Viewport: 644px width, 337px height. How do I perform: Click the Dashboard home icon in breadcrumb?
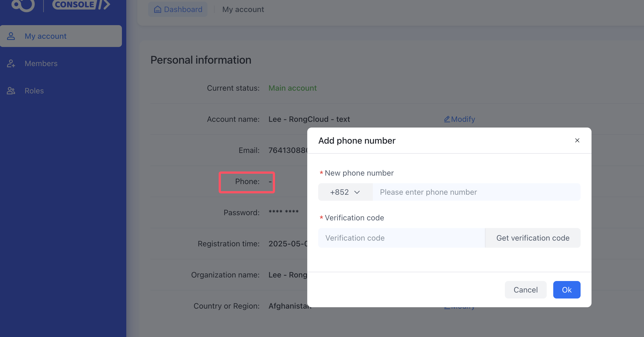[x=158, y=10]
